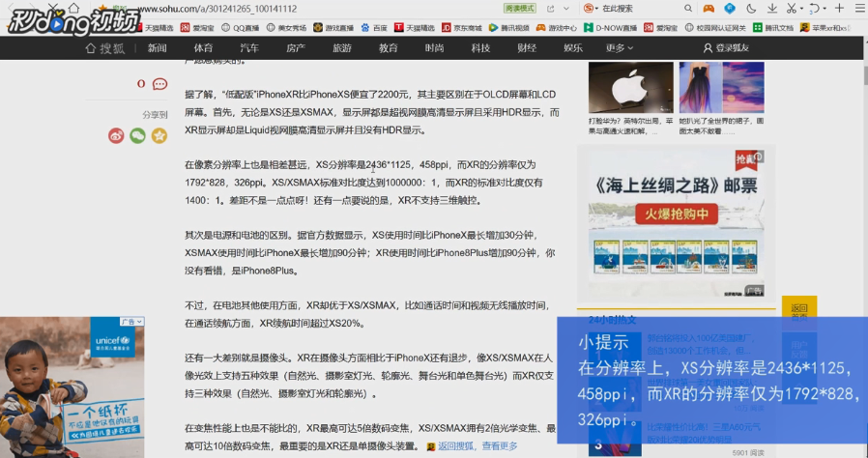Open the 百度 bookmark

(x=374, y=28)
